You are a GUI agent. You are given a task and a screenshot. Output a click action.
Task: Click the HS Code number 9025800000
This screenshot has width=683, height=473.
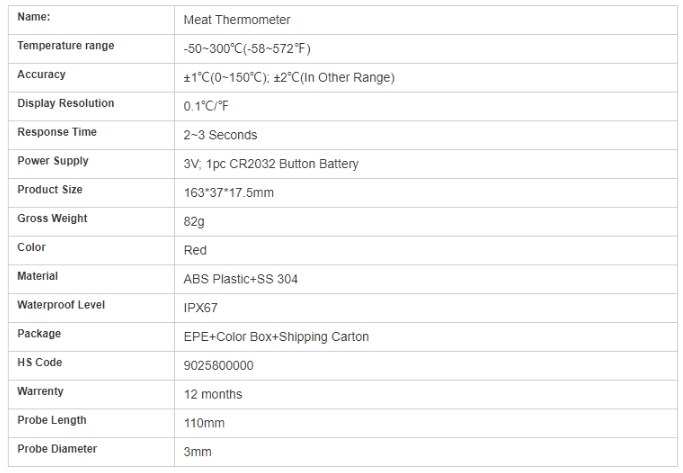coord(219,366)
